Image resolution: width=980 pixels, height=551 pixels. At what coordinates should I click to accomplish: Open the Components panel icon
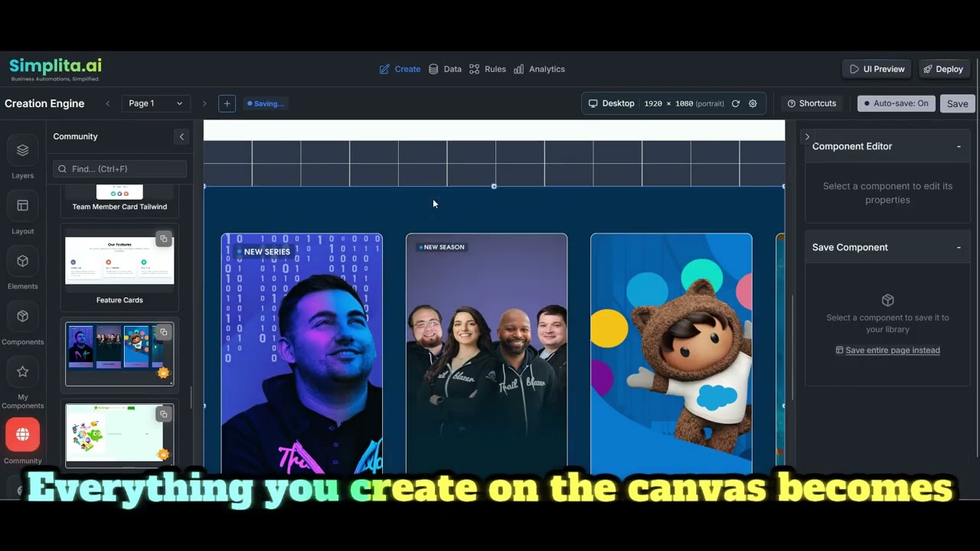click(x=22, y=316)
